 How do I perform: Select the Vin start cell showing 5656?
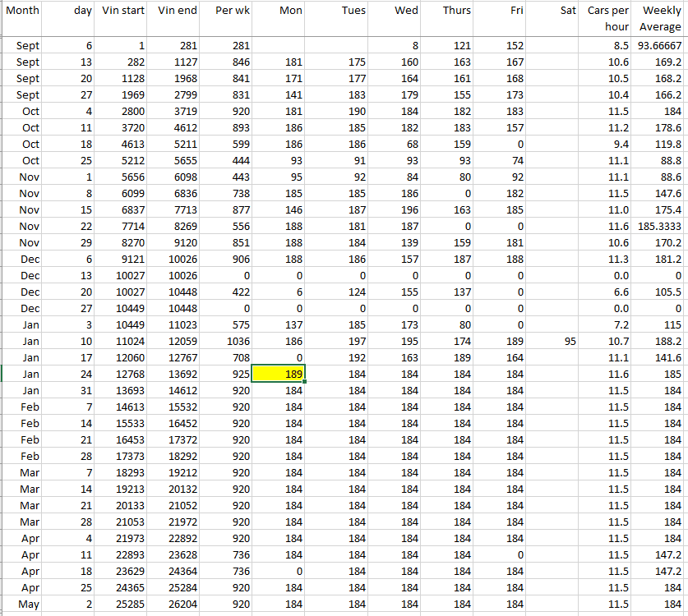click(x=123, y=177)
